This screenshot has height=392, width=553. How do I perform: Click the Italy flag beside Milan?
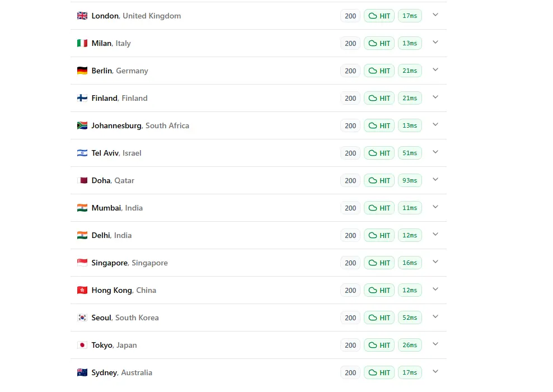(82, 43)
